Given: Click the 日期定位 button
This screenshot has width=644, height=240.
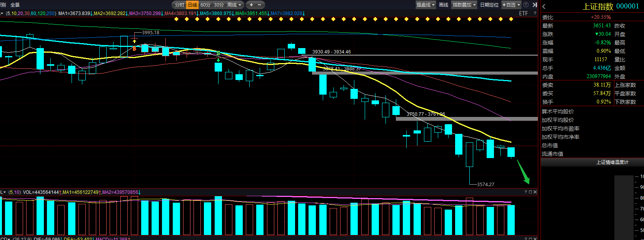Looking at the screenshot, I should click(x=489, y=5).
